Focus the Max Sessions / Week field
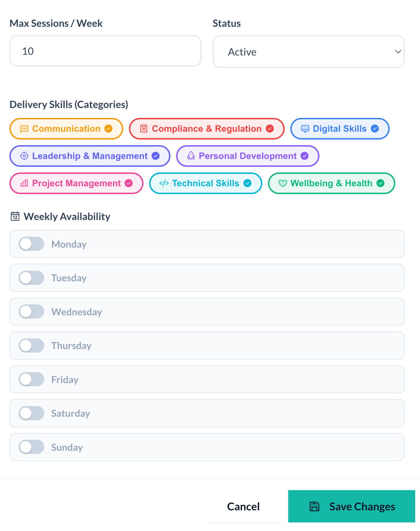This screenshot has width=420, height=531. pyautogui.click(x=105, y=51)
